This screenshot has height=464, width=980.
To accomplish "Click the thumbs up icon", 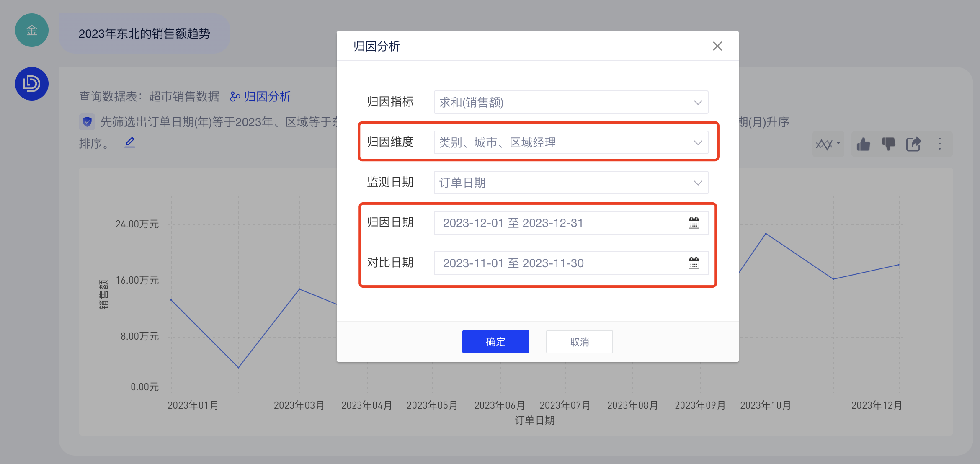I will coord(863,144).
